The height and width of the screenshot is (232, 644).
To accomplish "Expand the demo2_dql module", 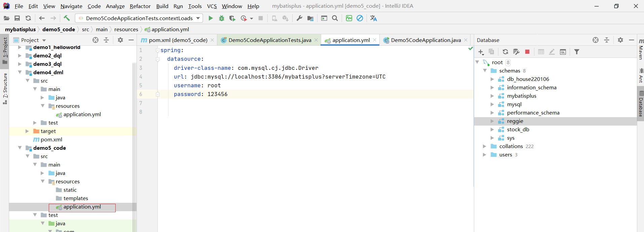I will [x=20, y=56].
